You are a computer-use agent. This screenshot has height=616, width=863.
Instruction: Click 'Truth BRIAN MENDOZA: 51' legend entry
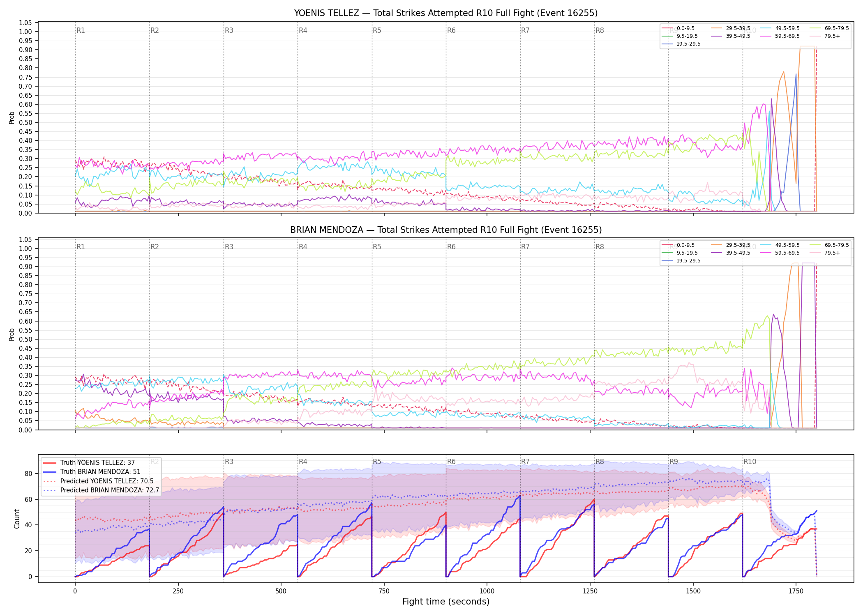92,472
